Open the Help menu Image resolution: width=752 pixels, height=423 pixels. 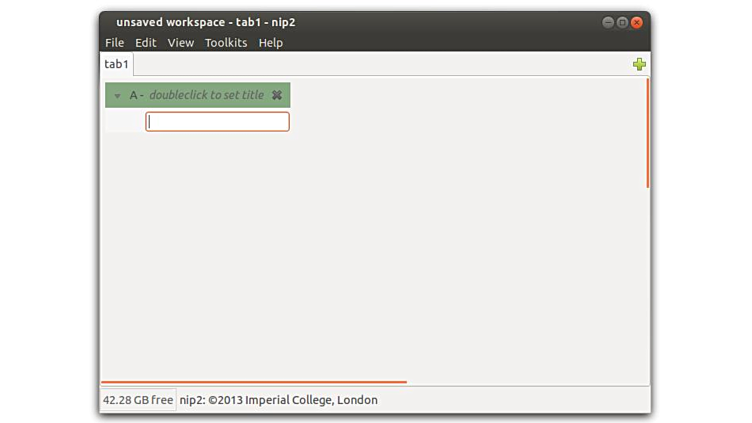tap(270, 43)
